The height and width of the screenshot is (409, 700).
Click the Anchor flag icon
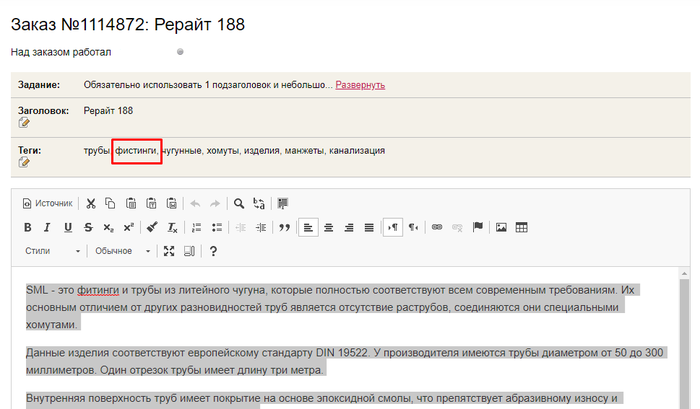477,227
